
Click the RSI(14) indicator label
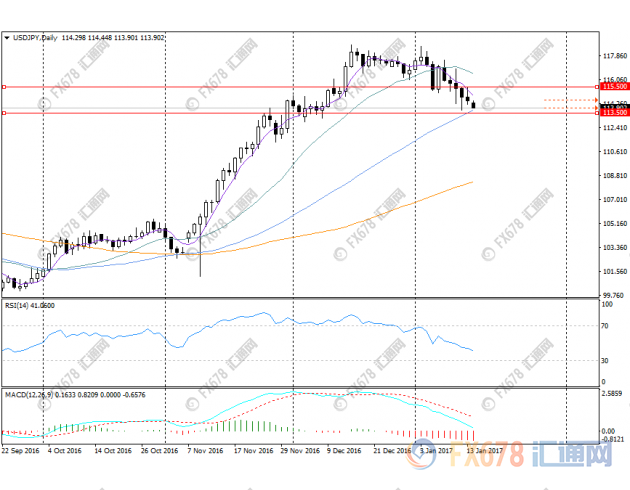point(17,305)
